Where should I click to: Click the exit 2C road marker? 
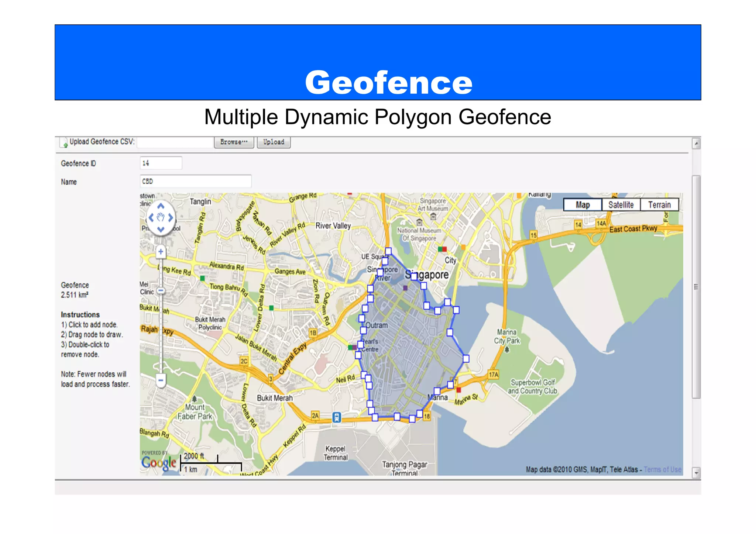(x=244, y=361)
